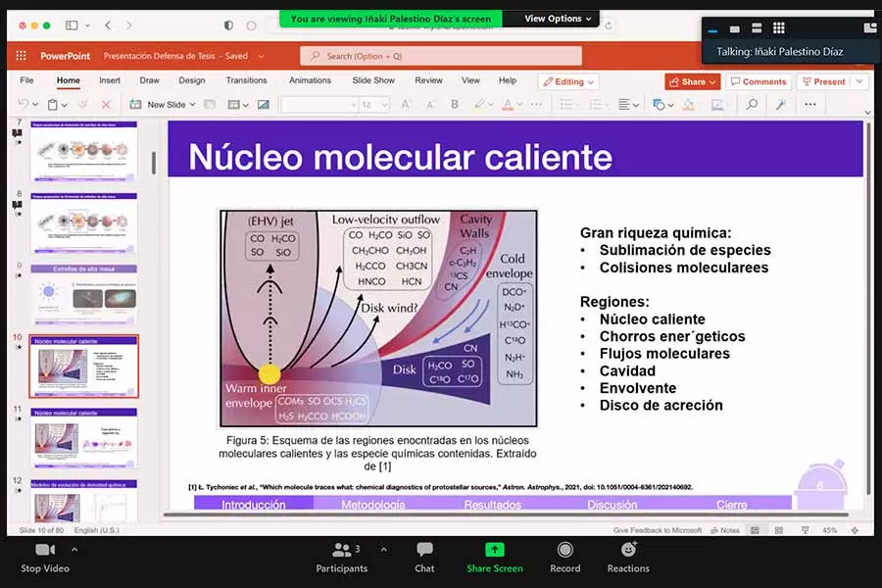
Task: Toggle the Notes pane in status bar
Action: click(725, 530)
